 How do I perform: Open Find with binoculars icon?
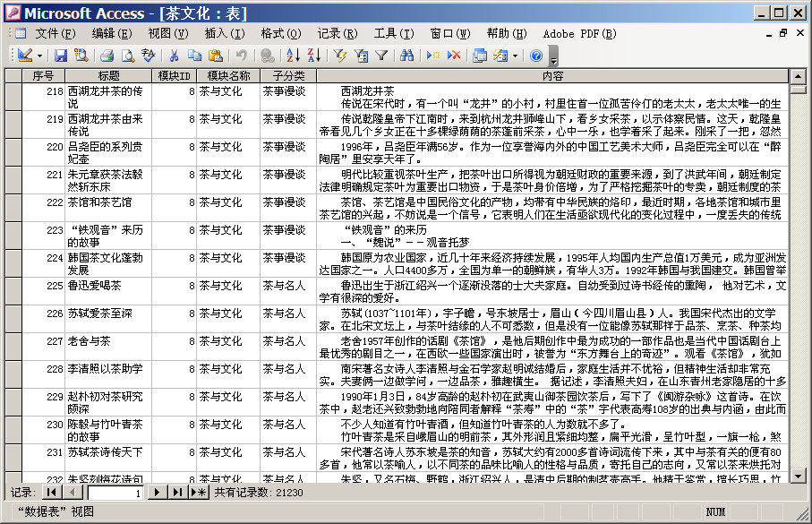pos(407,55)
